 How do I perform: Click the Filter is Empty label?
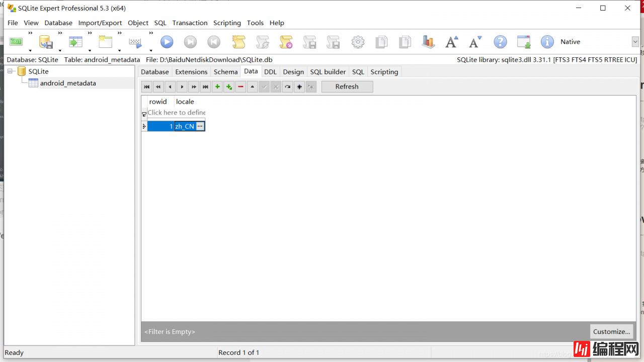tap(170, 332)
